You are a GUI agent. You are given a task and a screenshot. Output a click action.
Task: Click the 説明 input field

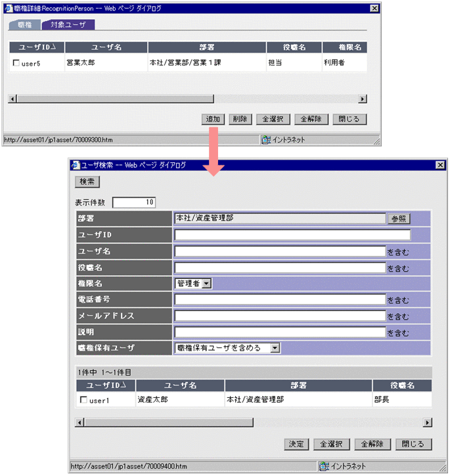[280, 332]
